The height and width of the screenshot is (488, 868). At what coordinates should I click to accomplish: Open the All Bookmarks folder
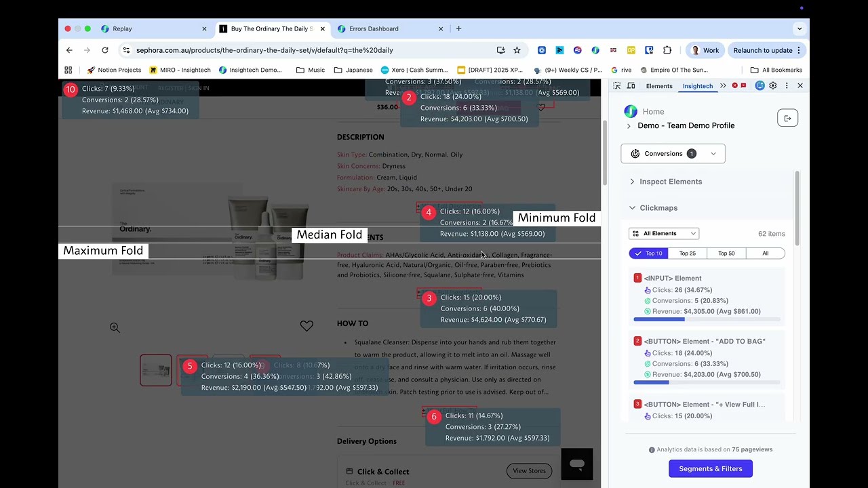(x=776, y=70)
